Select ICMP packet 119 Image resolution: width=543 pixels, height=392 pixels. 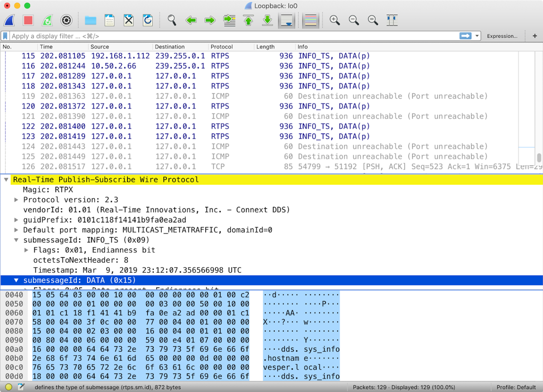tap(259, 96)
